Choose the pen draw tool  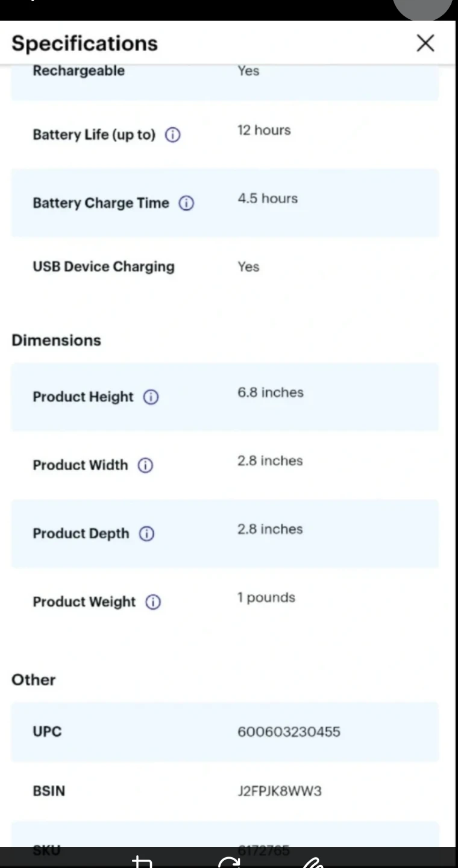tap(313, 862)
